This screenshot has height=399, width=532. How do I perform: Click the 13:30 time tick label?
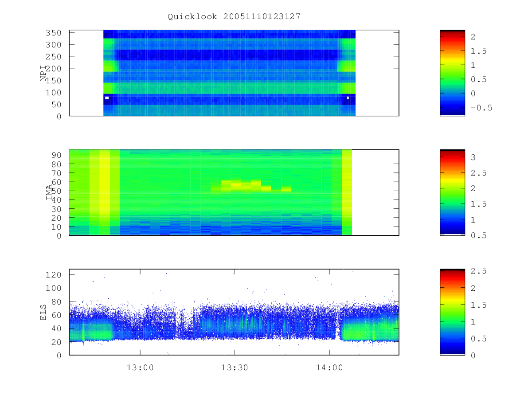(x=235, y=368)
